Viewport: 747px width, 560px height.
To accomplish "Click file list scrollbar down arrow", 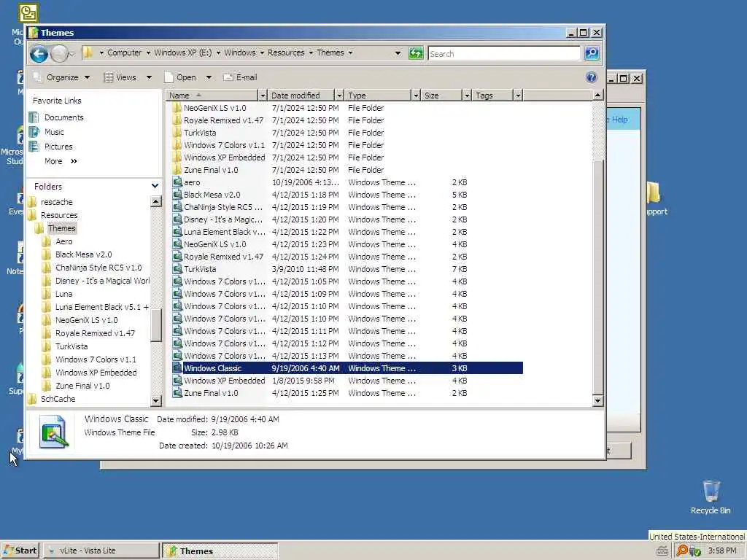I will (x=597, y=401).
